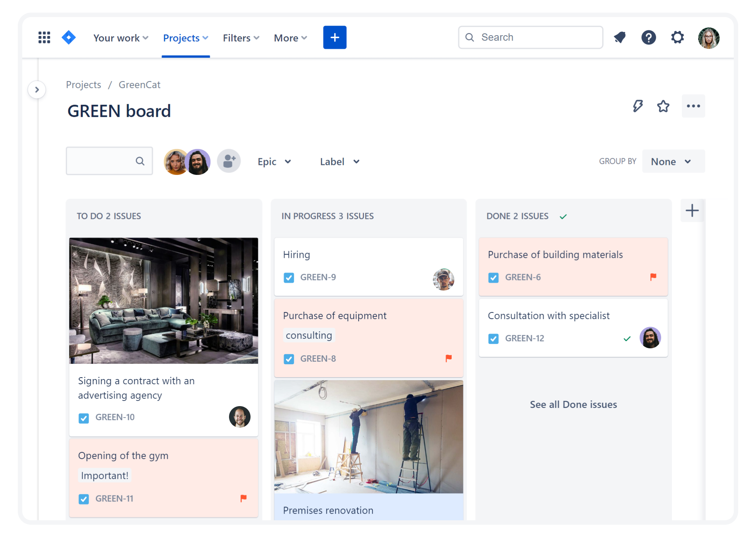This screenshot has width=756, height=541.
Task: Click the assignee avatar on GREEN-12 card
Action: pyautogui.click(x=650, y=338)
